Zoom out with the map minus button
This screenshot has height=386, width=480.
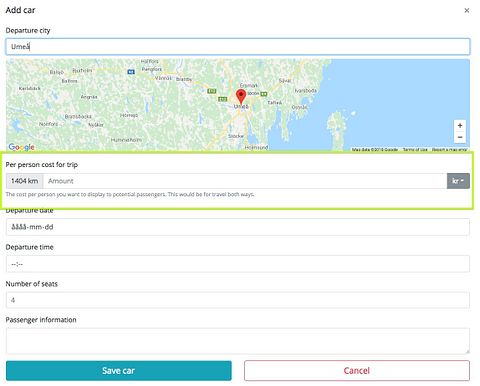pyautogui.click(x=460, y=137)
